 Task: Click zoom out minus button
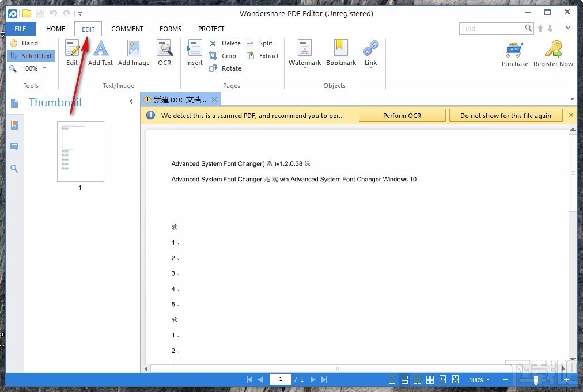click(x=505, y=380)
